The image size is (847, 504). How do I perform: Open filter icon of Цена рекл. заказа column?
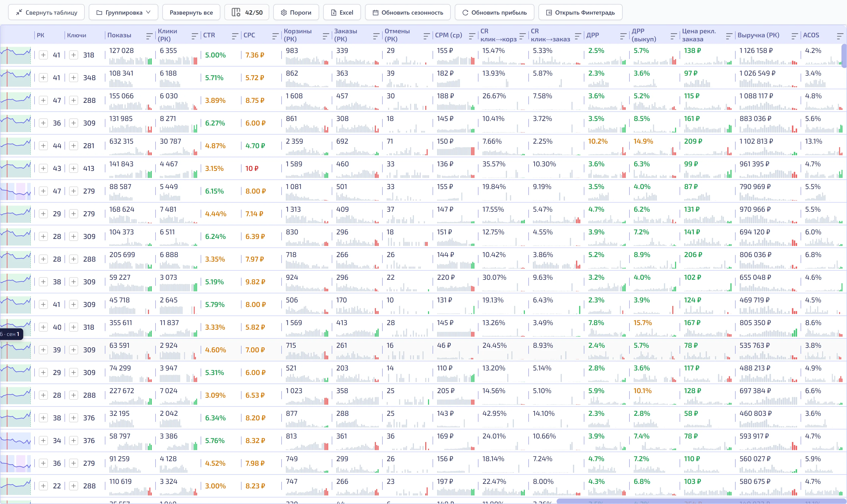[729, 36]
